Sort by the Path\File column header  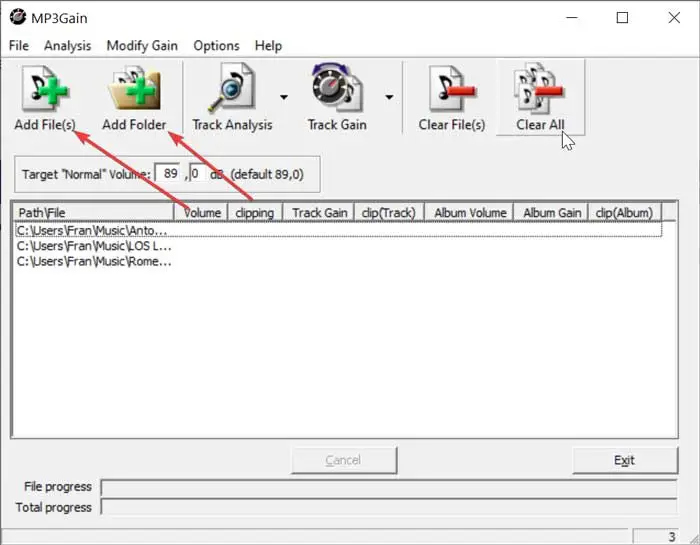[93, 212]
